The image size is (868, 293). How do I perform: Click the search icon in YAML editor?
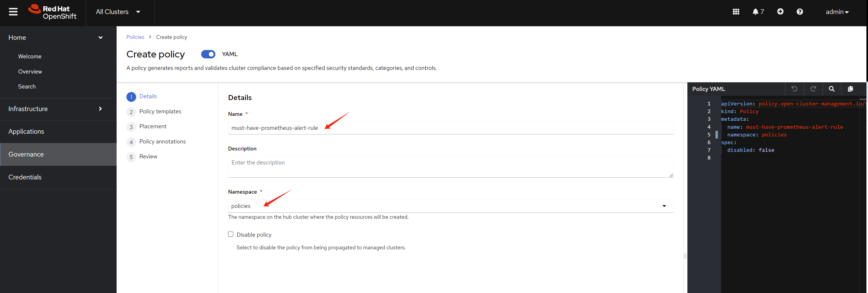point(831,89)
